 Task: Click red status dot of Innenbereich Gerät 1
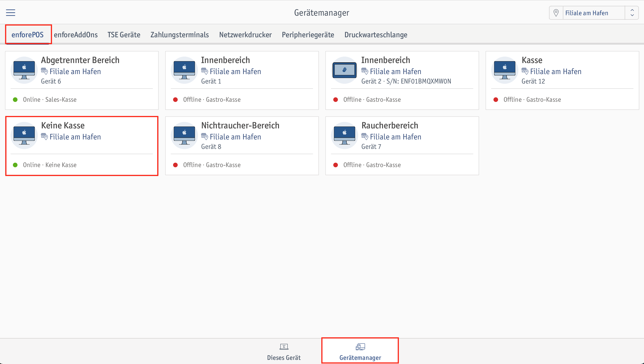pyautogui.click(x=175, y=100)
